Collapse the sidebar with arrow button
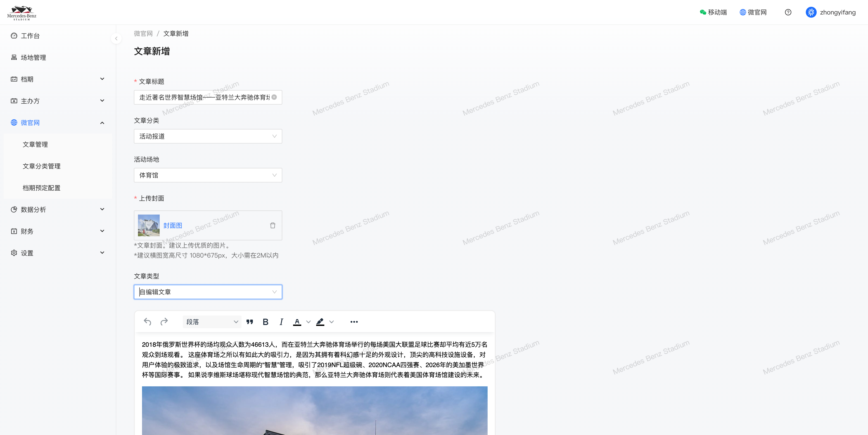 click(116, 38)
